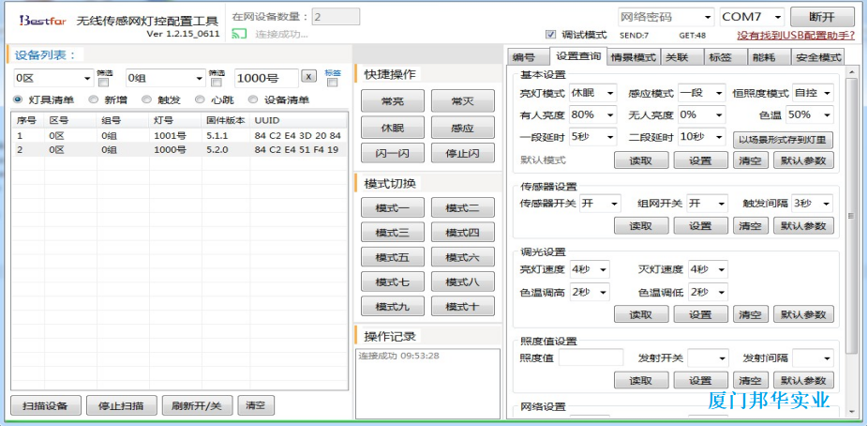Select the 设备清单 radio button

253,99
